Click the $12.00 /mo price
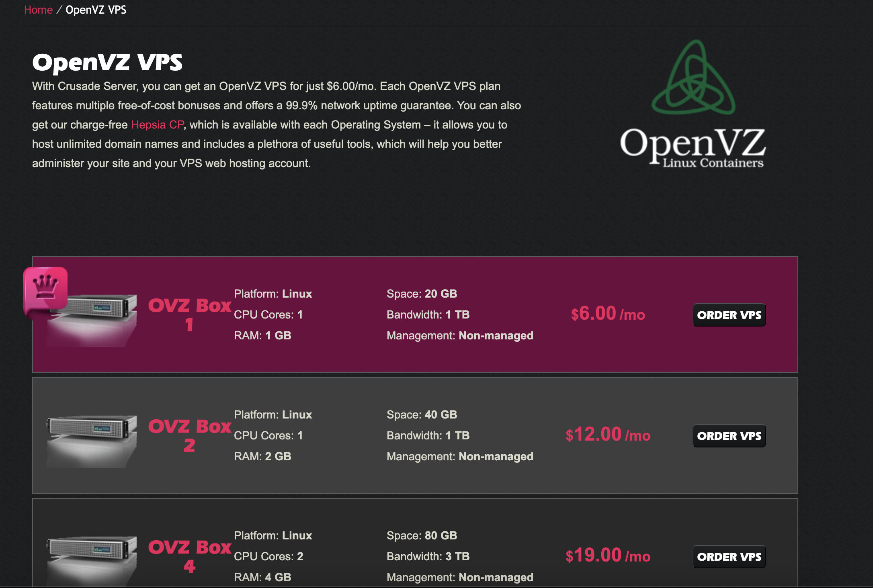Screen dimensions: 873x588 608,435
